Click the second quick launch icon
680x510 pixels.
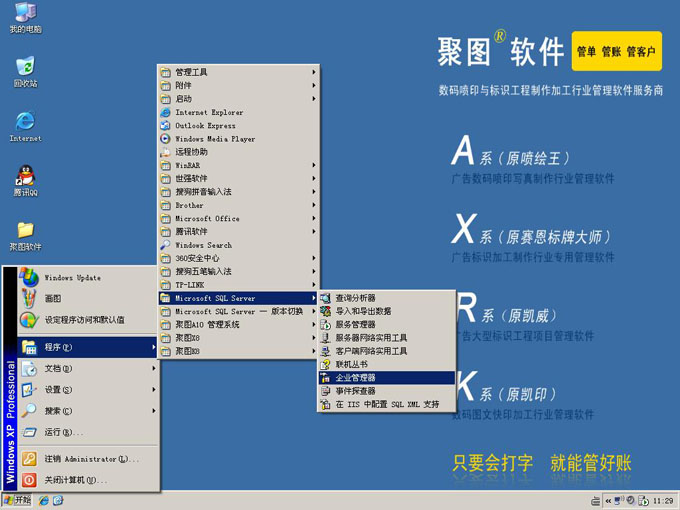[58, 500]
